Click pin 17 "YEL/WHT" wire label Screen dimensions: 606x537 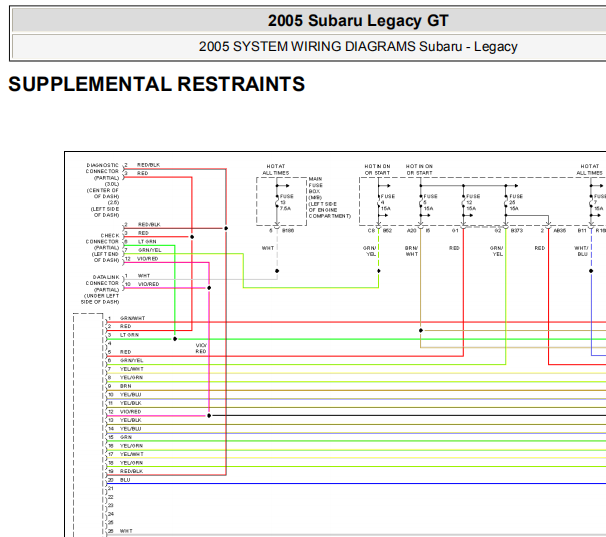click(131, 454)
